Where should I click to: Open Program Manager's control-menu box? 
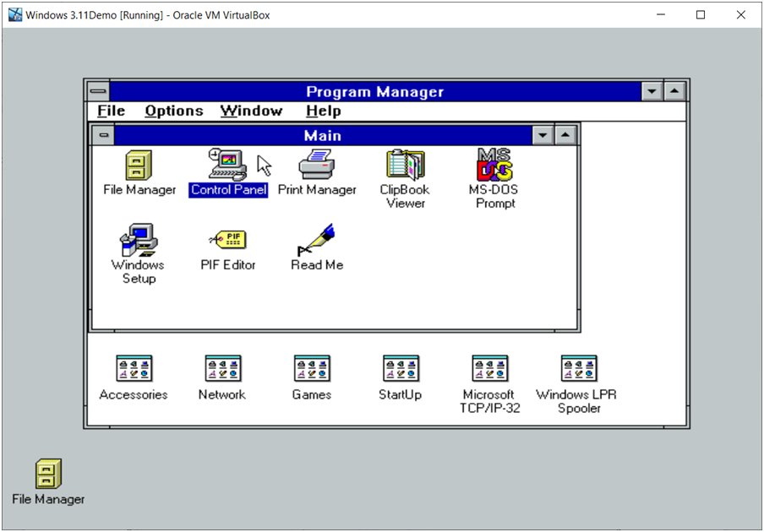[x=98, y=91]
